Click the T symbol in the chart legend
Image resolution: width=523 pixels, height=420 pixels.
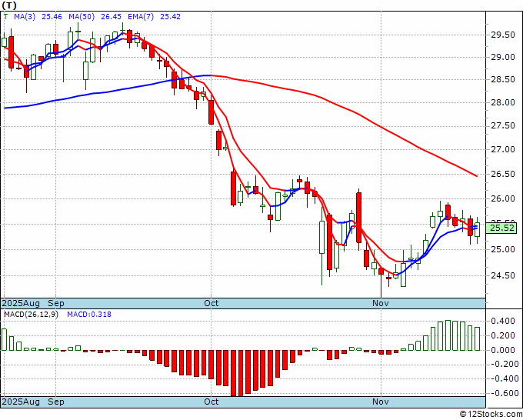5,17
